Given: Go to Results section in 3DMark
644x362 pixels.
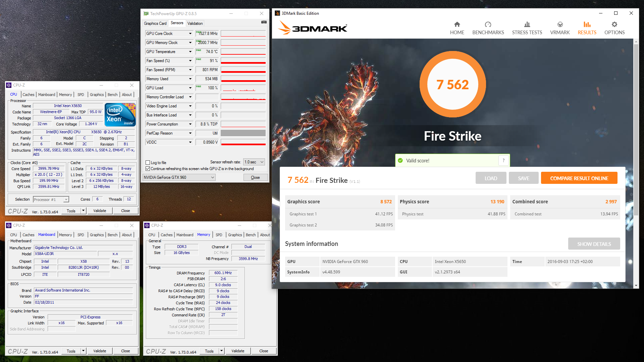Looking at the screenshot, I should [x=587, y=28].
